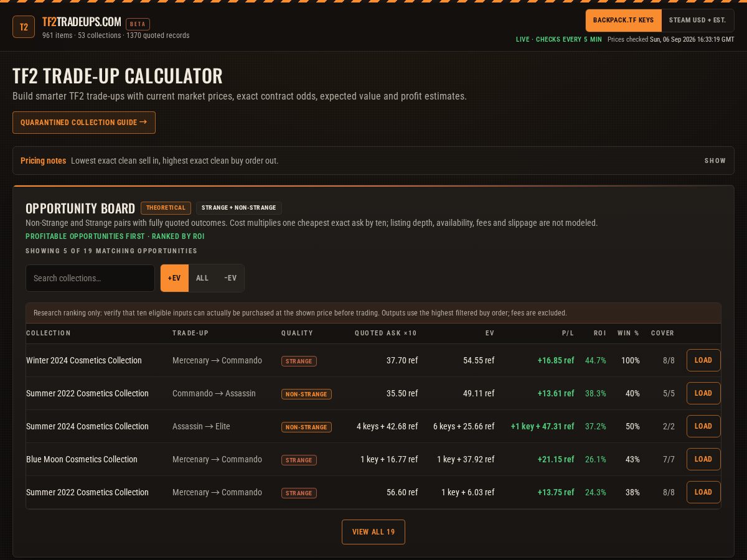Click the Win % column header
Viewport: 747px width, 560px height.
click(x=628, y=334)
